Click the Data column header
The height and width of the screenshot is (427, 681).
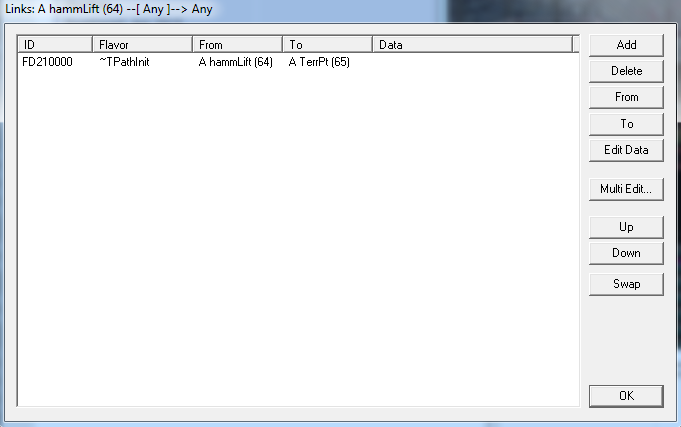point(472,45)
